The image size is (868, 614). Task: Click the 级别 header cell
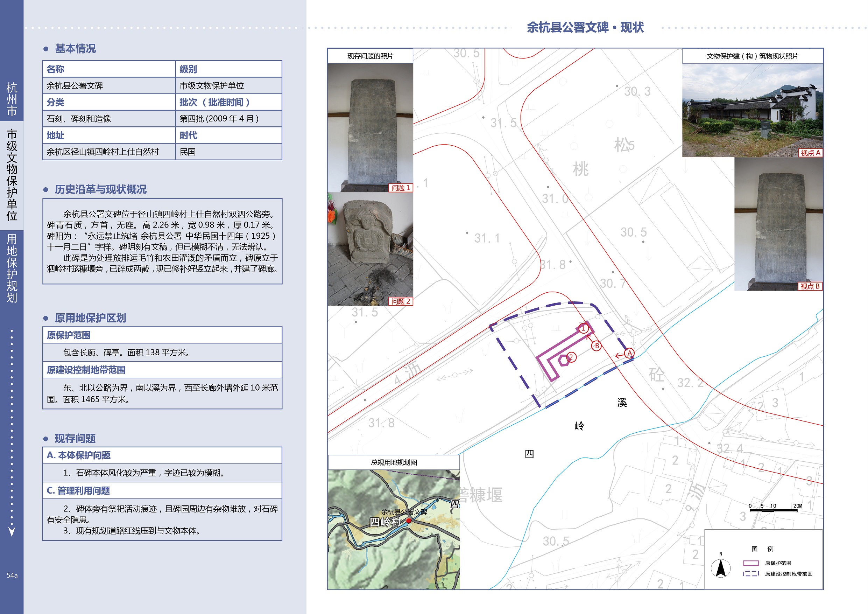pyautogui.click(x=229, y=69)
